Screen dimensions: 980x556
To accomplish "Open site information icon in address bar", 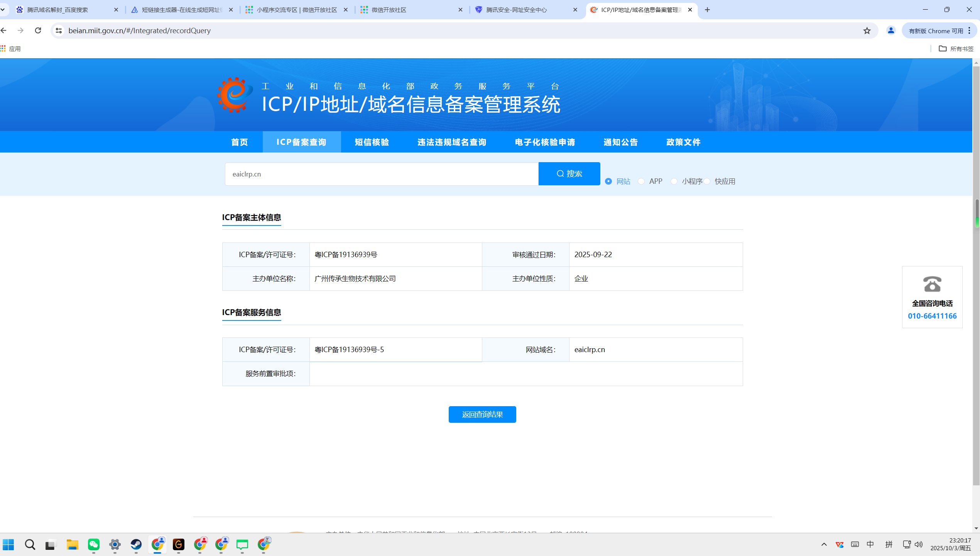I will (x=59, y=31).
